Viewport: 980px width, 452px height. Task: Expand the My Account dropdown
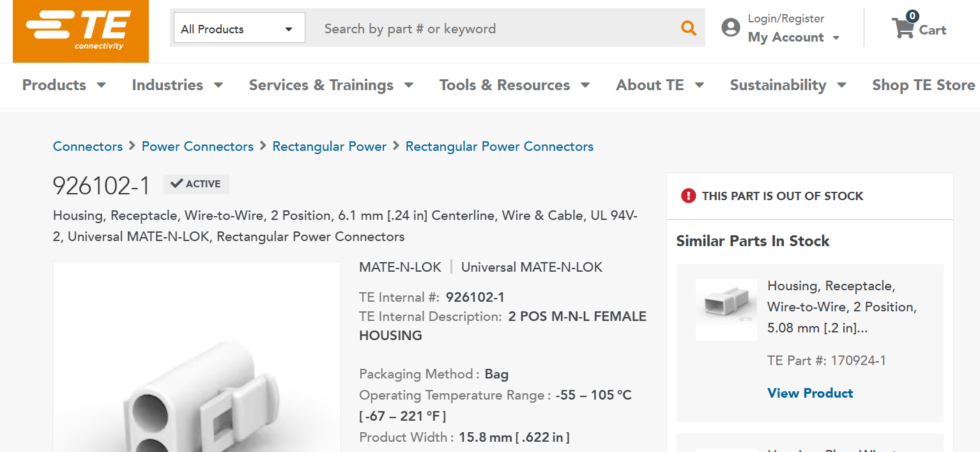[793, 37]
